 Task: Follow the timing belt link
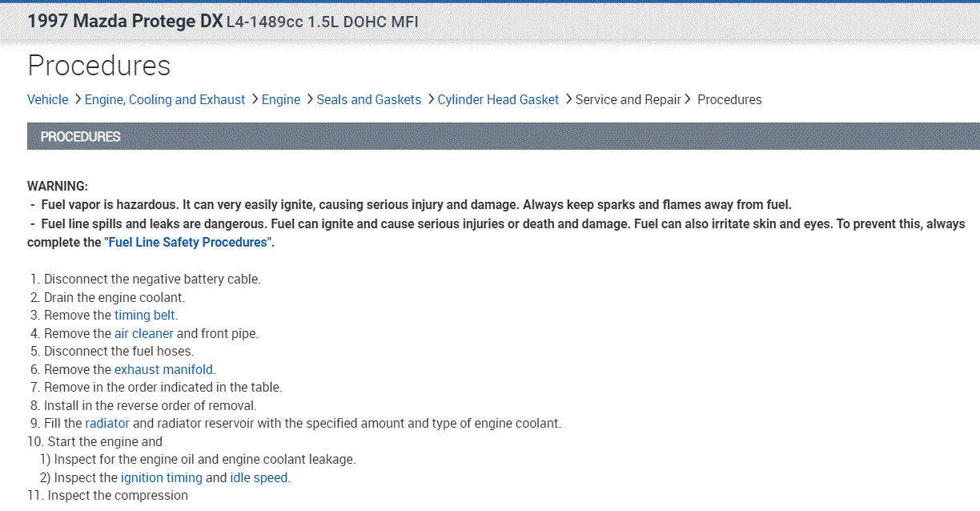pyautogui.click(x=144, y=315)
